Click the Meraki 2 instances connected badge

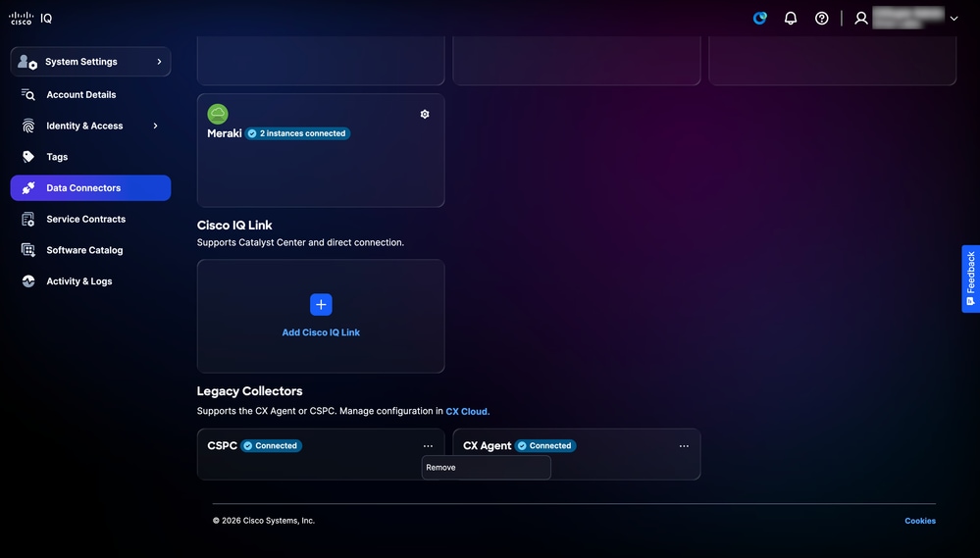click(x=297, y=133)
